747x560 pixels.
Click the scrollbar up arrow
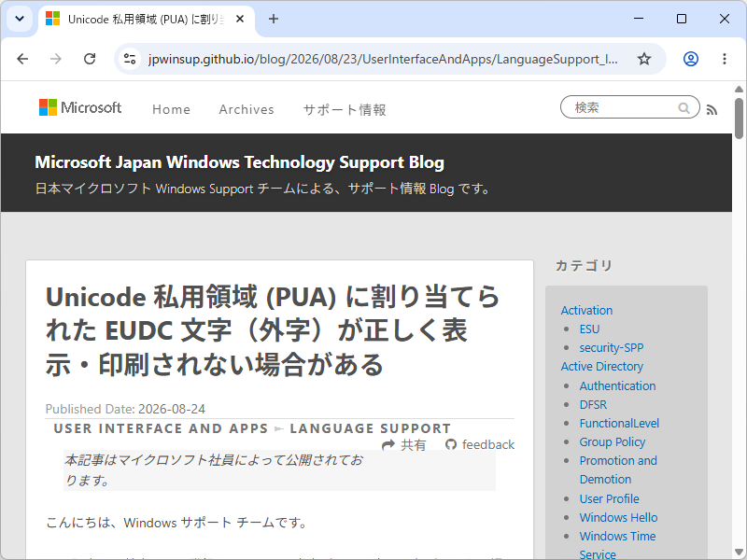[739, 89]
